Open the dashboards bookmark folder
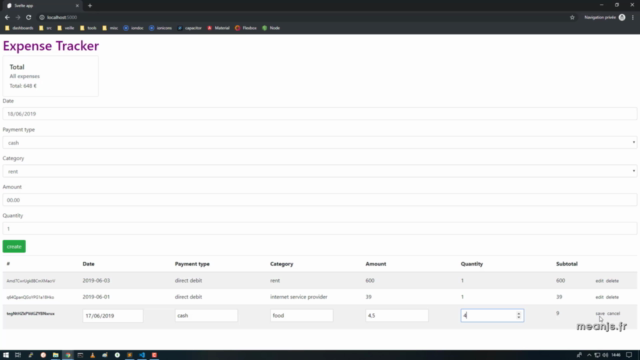640x360 pixels. tap(19, 28)
